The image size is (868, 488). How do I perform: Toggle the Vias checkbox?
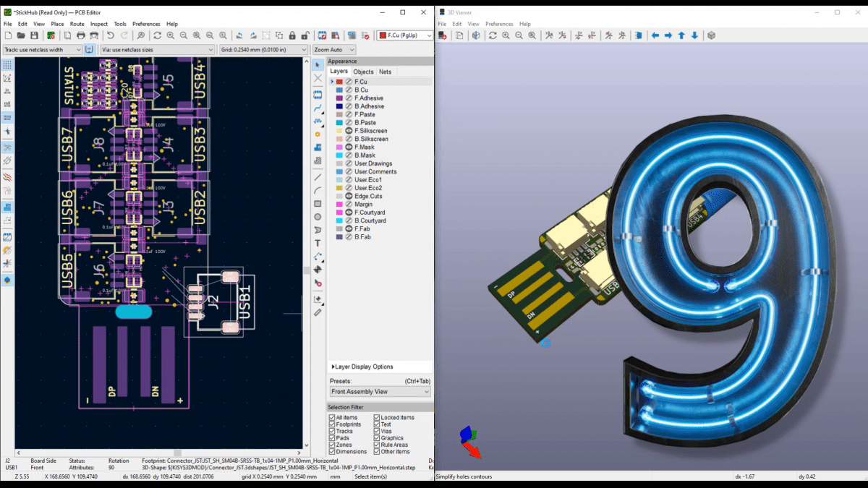point(377,431)
